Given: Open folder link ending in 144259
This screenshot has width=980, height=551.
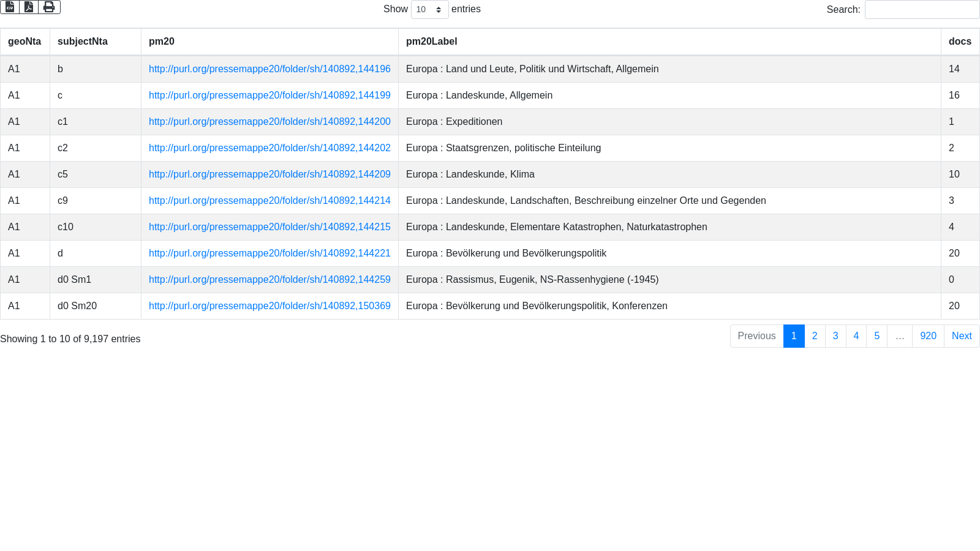Looking at the screenshot, I should point(269,280).
